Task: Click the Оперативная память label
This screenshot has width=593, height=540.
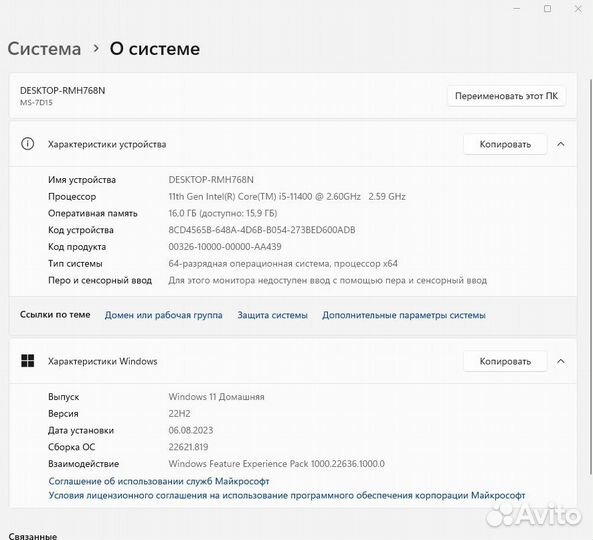Action: tap(93, 213)
